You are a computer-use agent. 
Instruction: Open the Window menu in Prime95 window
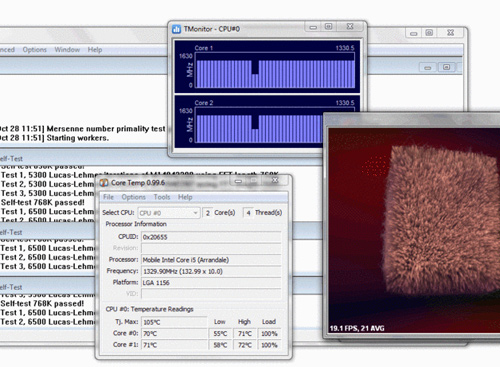point(67,50)
